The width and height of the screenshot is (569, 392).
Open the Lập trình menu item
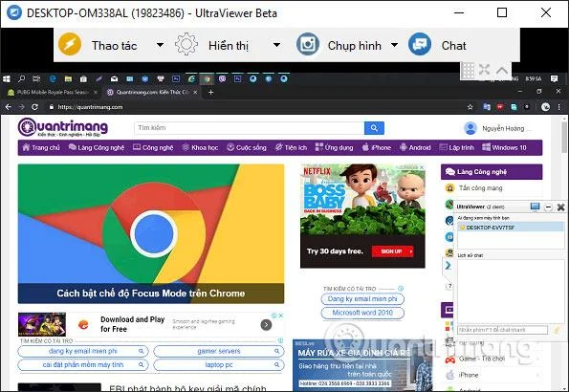click(456, 147)
